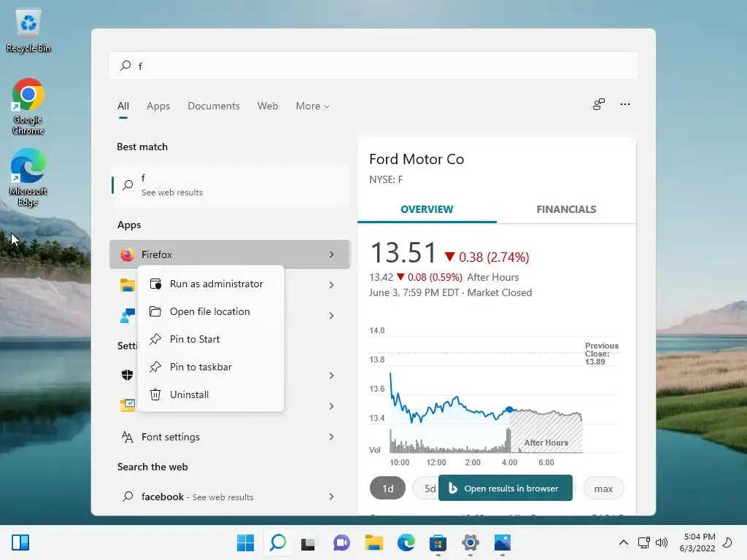
Task: Click the File Explorer folder icon in Apps results
Action: [x=127, y=285]
